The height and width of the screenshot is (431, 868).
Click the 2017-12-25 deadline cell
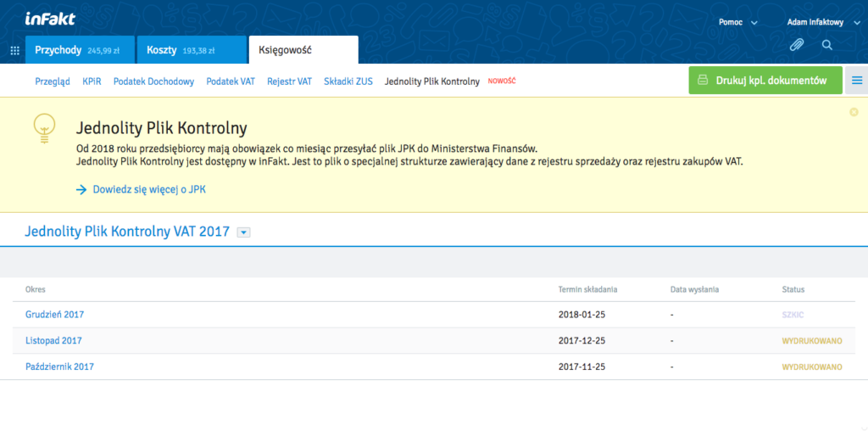pyautogui.click(x=581, y=341)
